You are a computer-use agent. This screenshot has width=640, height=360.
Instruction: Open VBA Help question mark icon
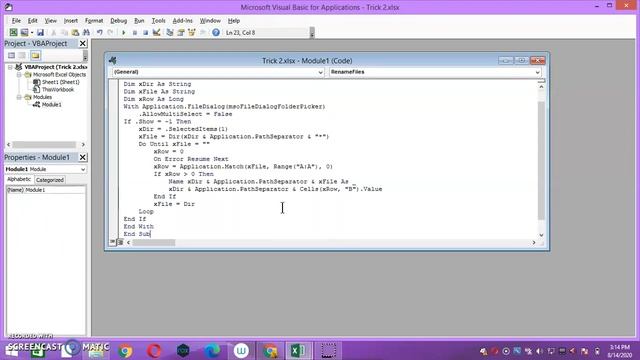(x=216, y=32)
